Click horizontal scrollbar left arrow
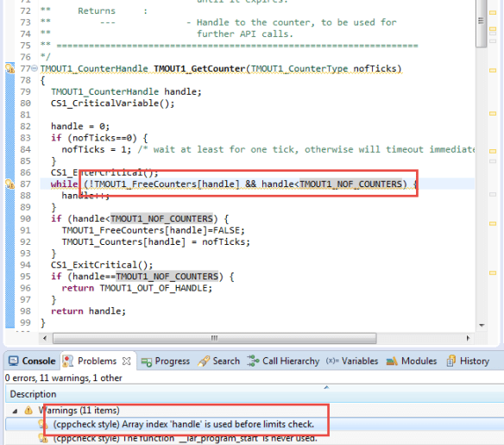This screenshot has width=504, height=445. coord(45,338)
